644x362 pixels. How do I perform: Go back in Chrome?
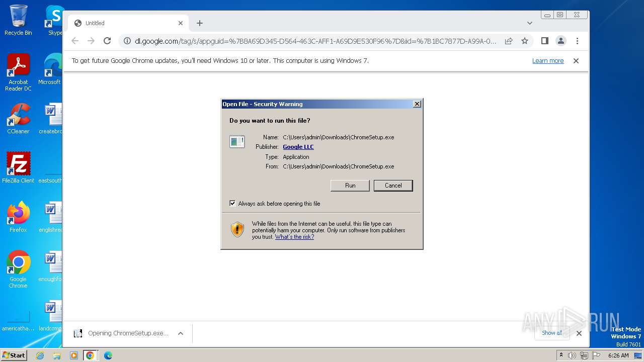point(75,41)
